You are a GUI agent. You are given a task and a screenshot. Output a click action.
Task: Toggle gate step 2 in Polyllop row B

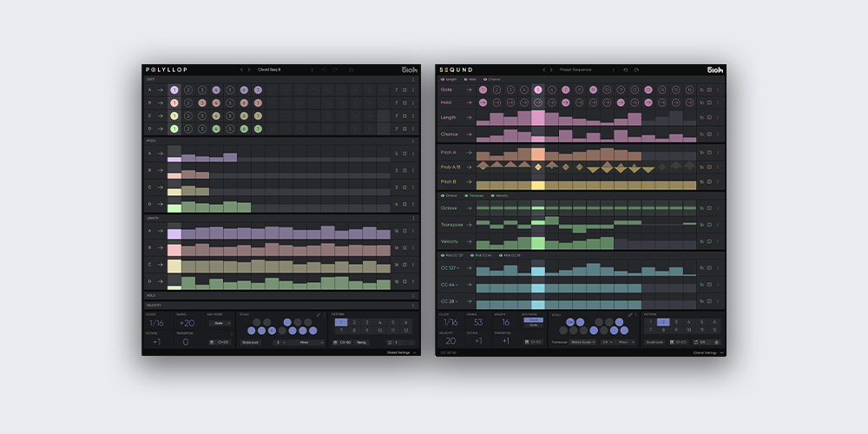coord(188,102)
